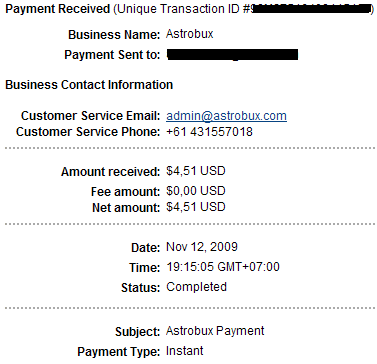
Task: Select the 19:15:05 GMT+07:00 time value
Action: [x=223, y=267]
